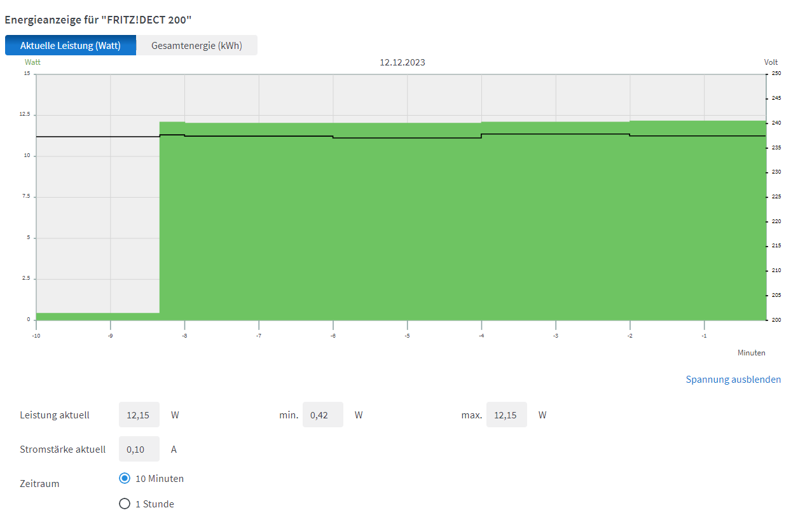Click the Spannung ausblenden link
The width and height of the screenshot is (812, 522).
coord(733,380)
